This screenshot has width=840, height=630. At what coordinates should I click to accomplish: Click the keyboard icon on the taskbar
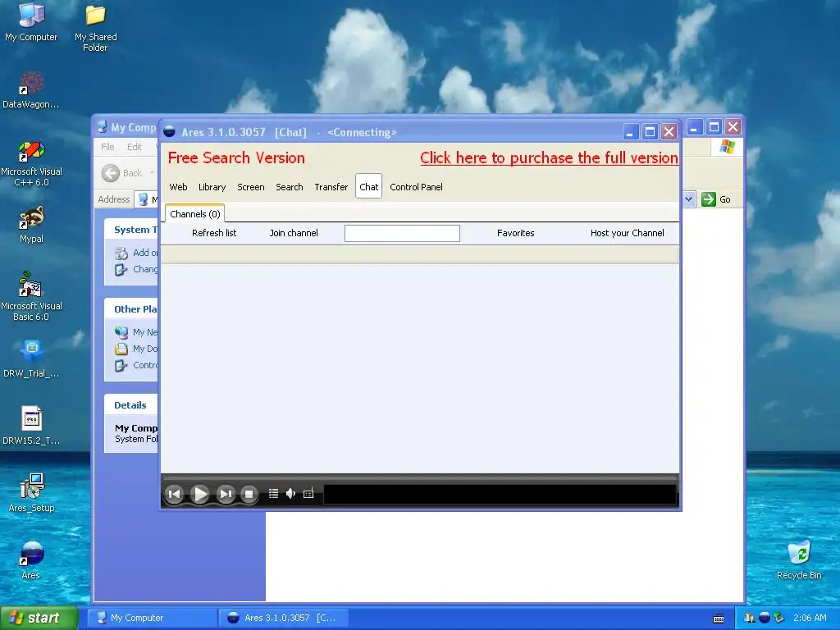tap(719, 619)
